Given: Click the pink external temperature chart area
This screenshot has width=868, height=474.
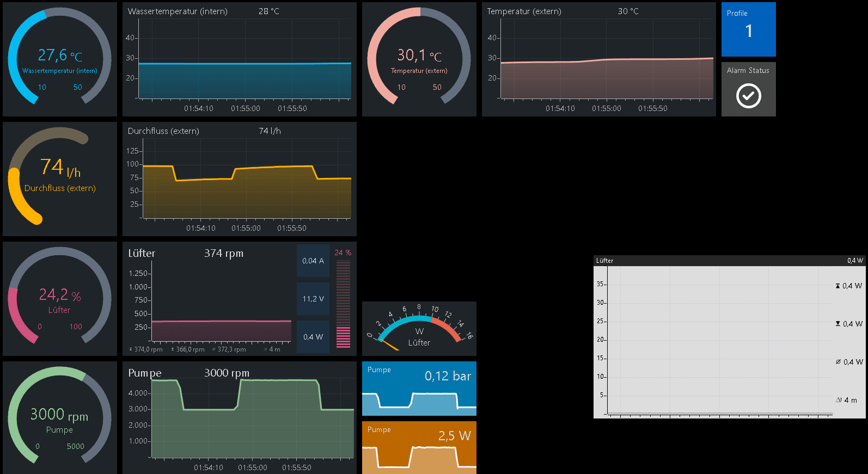Looking at the screenshot, I should [607, 79].
